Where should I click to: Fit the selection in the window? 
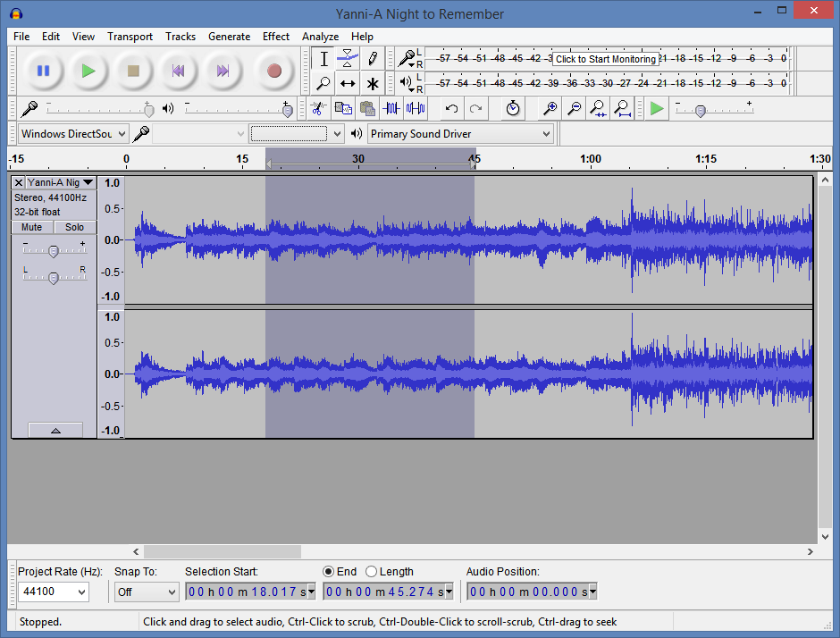pos(598,109)
